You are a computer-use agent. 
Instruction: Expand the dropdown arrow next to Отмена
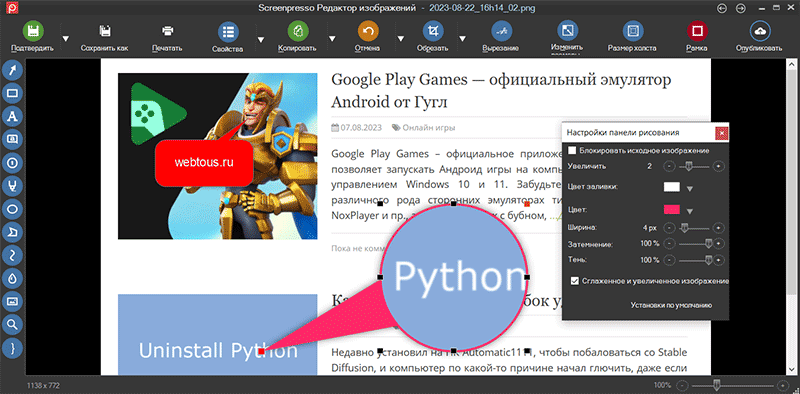pyautogui.click(x=401, y=39)
